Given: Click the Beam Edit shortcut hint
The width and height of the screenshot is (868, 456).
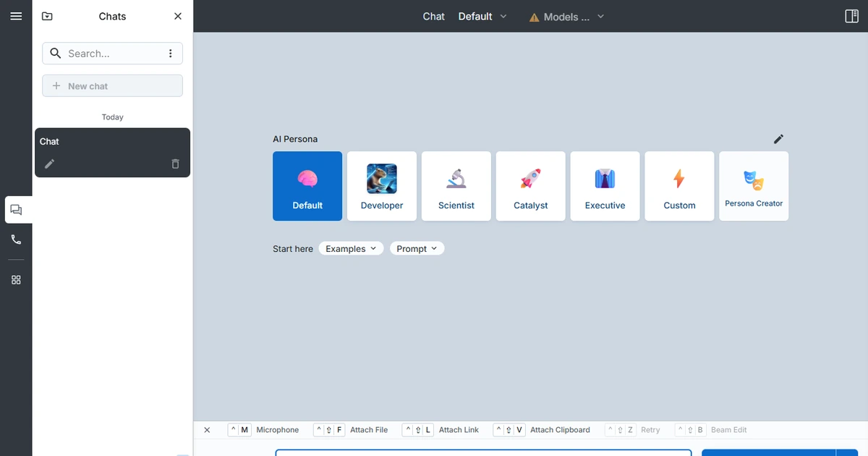Looking at the screenshot, I should coord(711,430).
